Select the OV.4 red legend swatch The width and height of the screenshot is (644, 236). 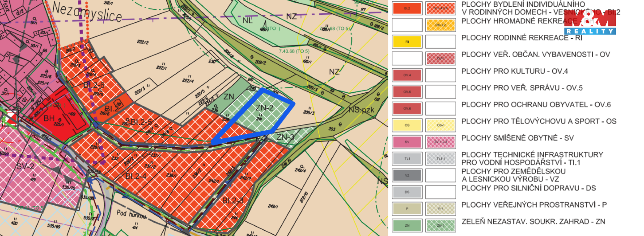(407, 75)
